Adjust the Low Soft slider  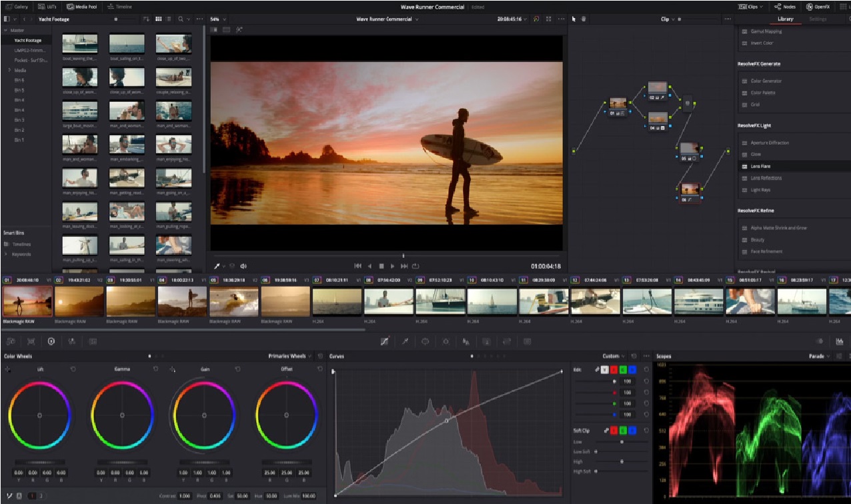tap(596, 451)
